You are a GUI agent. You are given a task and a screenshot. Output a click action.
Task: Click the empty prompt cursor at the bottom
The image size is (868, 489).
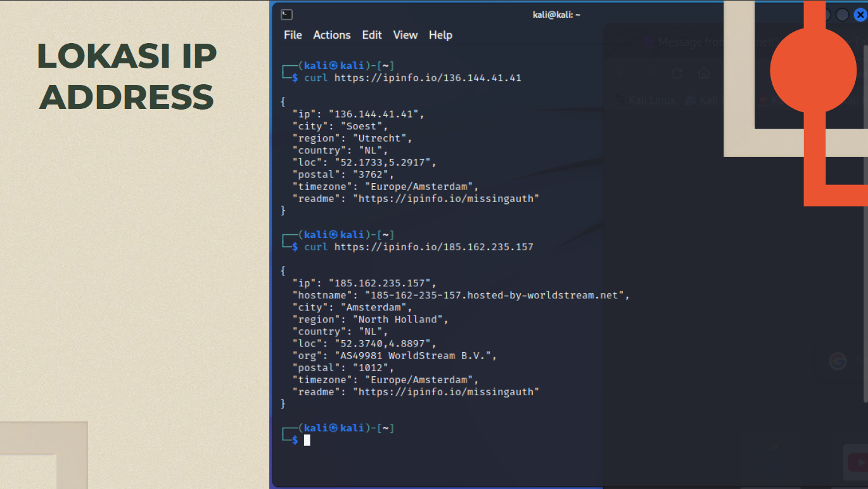click(307, 440)
